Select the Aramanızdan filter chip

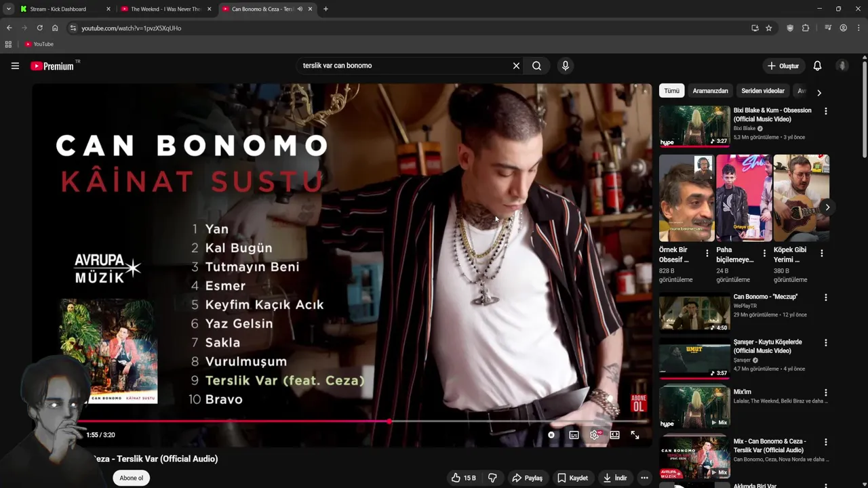[710, 91]
